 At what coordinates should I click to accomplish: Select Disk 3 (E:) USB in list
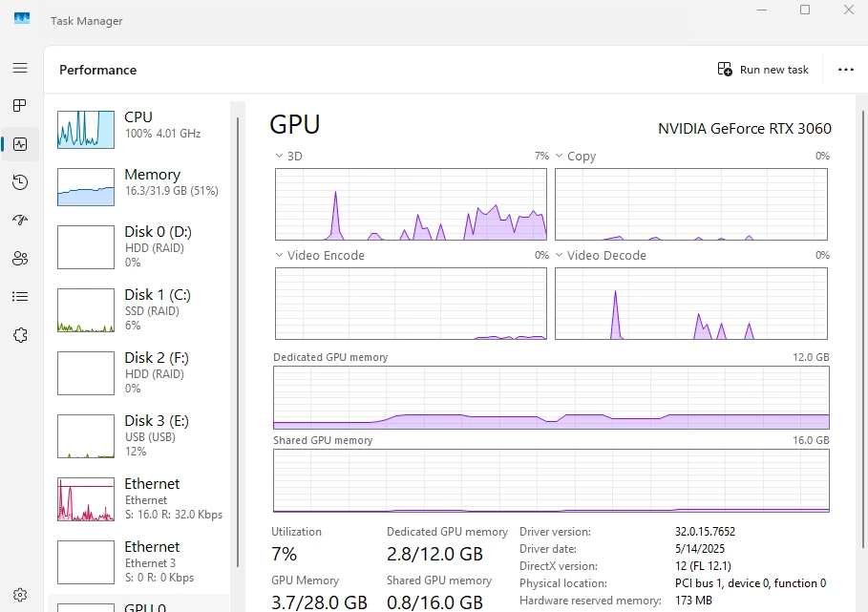pyautogui.click(x=138, y=436)
